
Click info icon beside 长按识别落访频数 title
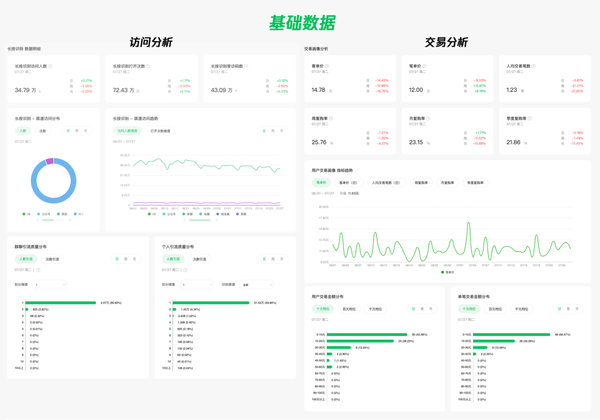coord(246,67)
